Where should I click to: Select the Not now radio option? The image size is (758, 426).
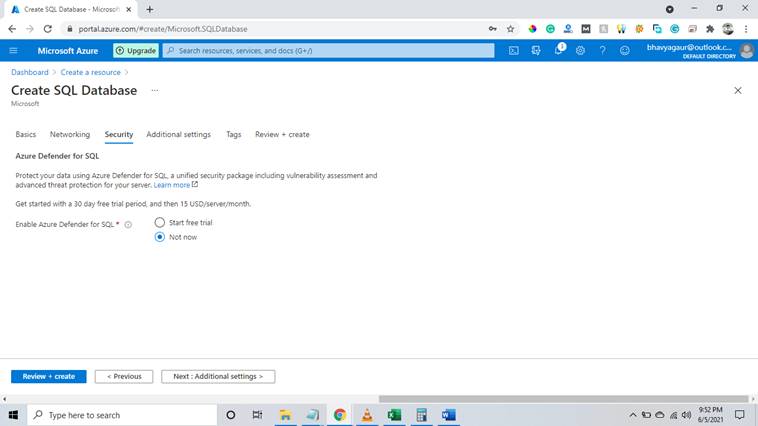pyautogui.click(x=160, y=237)
